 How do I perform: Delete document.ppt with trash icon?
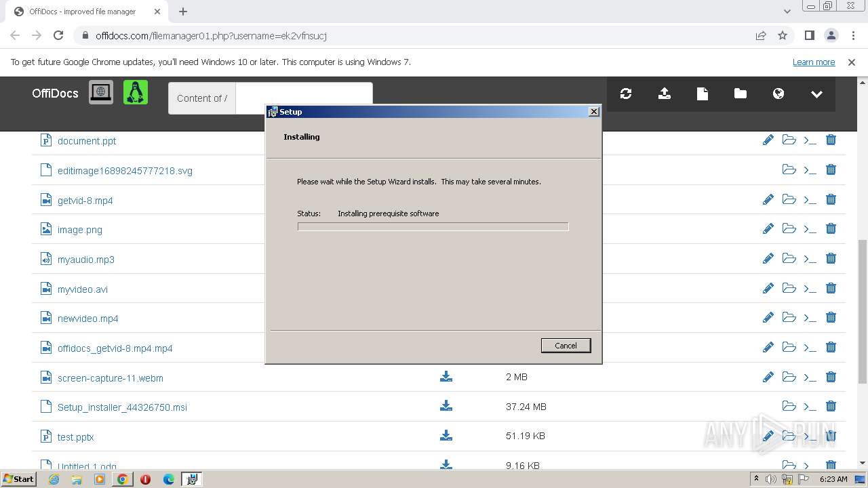click(x=831, y=140)
